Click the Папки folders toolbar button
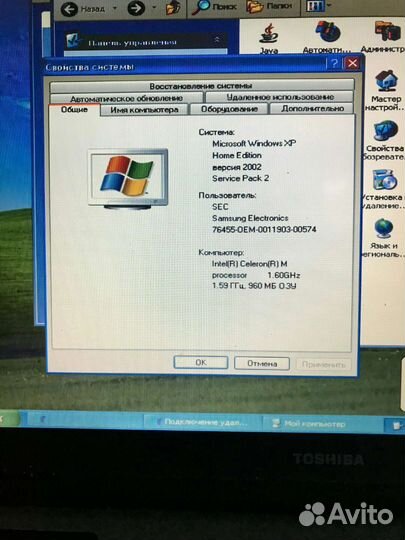This screenshot has height=540, width=405. (x=269, y=7)
